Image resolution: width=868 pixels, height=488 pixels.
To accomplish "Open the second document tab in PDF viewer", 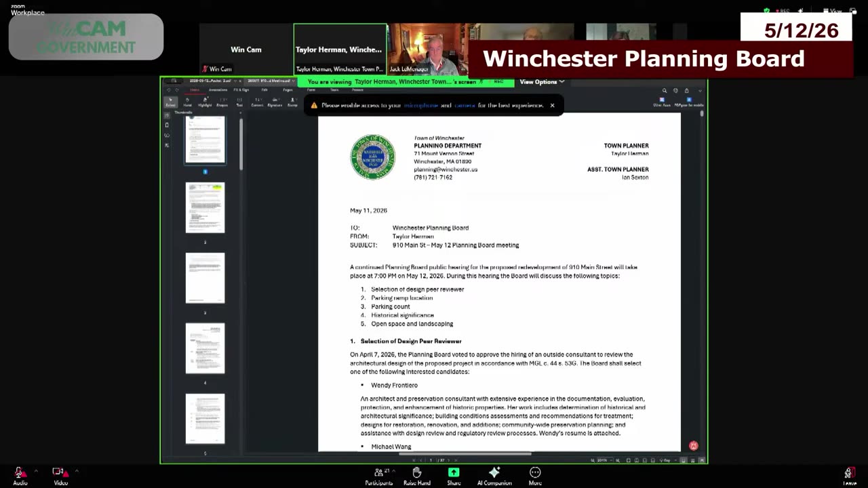I will tap(271, 81).
